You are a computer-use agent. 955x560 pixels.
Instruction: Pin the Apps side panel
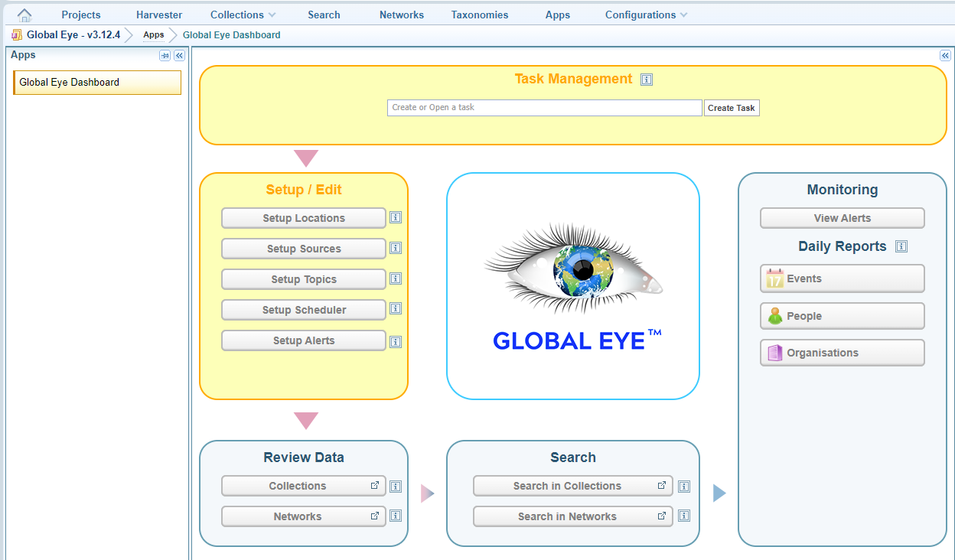(165, 56)
